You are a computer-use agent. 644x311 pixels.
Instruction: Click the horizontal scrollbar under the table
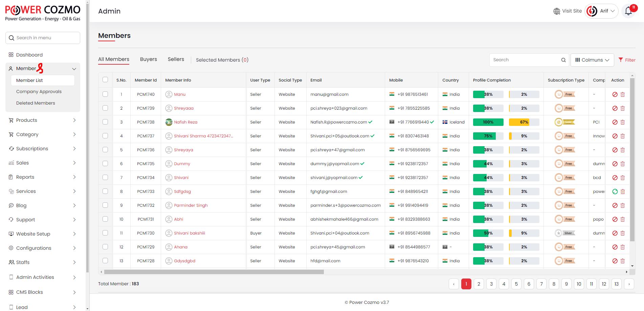pos(214,272)
